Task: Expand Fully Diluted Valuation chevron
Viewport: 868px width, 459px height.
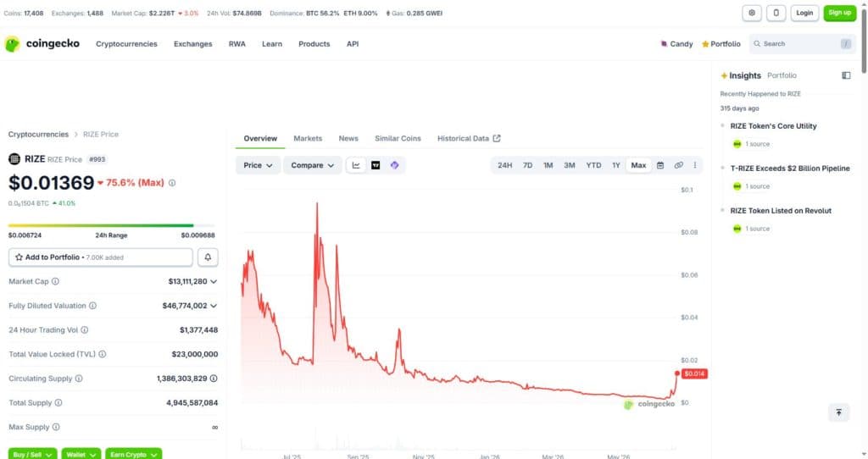Action: (214, 306)
